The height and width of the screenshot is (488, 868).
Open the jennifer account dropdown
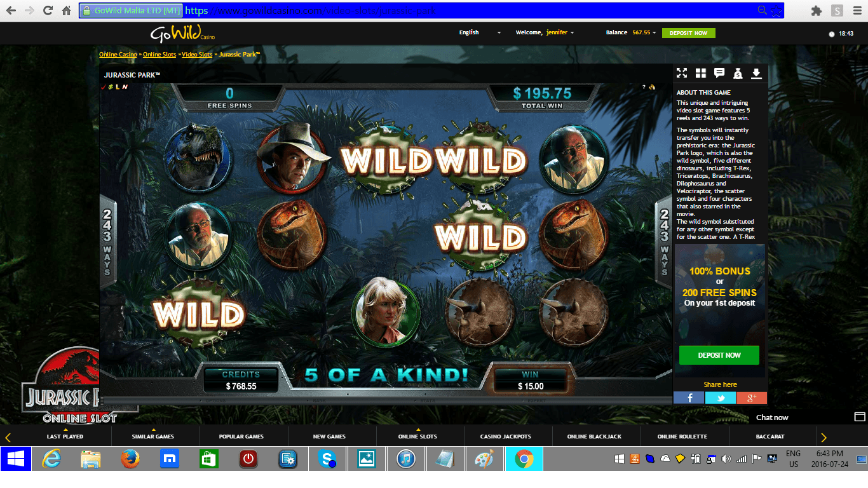[560, 32]
